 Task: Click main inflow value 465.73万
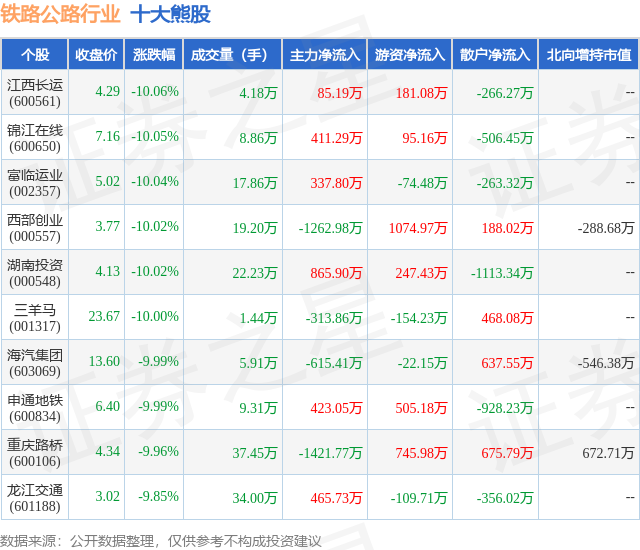tap(336, 498)
